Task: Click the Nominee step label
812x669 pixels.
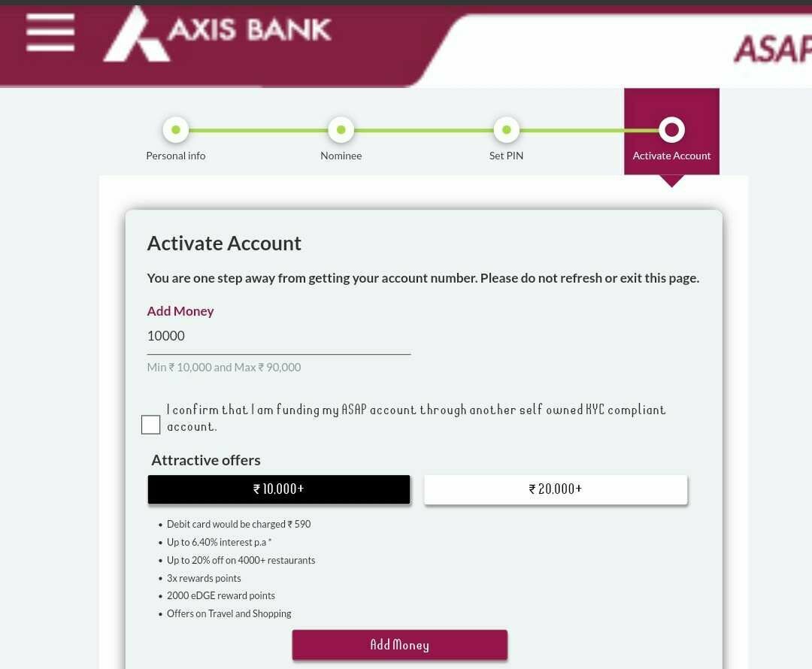Action: (x=341, y=156)
